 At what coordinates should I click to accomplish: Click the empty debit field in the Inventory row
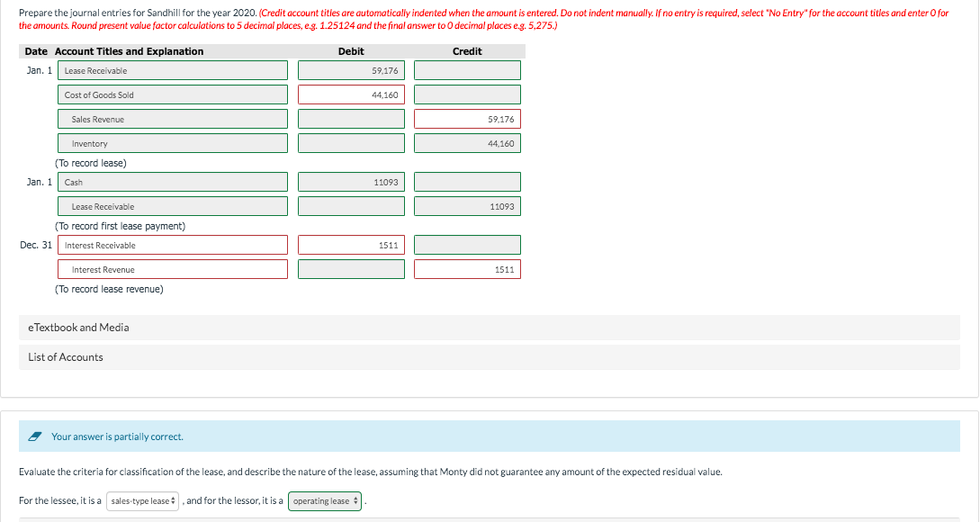351,143
